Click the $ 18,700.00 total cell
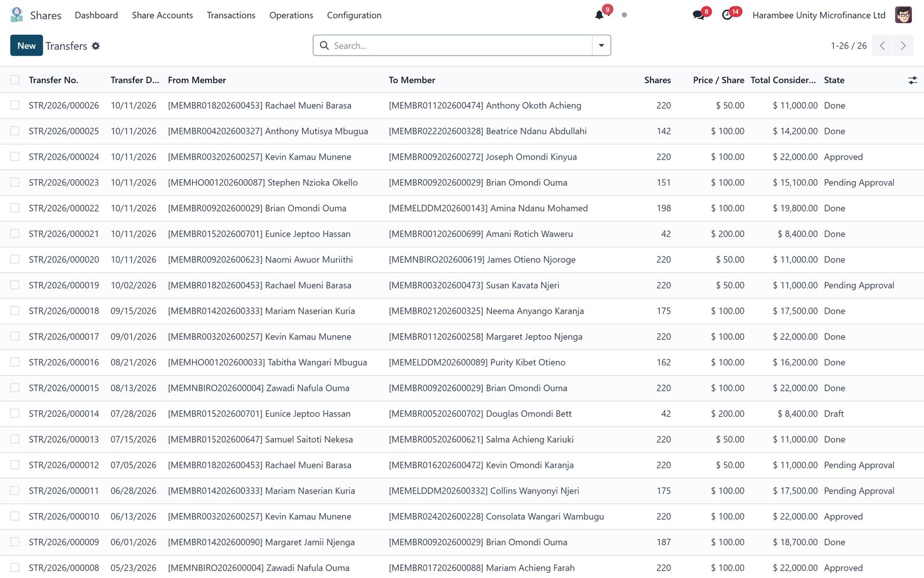 [x=795, y=542]
